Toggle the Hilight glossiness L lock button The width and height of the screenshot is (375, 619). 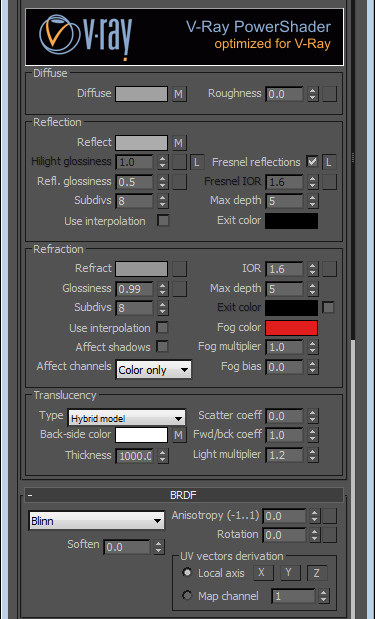pyautogui.click(x=197, y=162)
